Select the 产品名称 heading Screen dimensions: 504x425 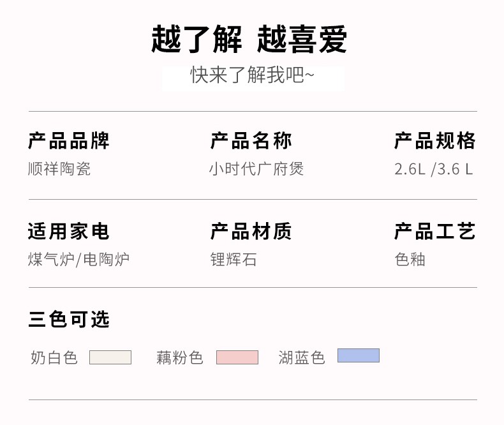pyautogui.click(x=251, y=140)
